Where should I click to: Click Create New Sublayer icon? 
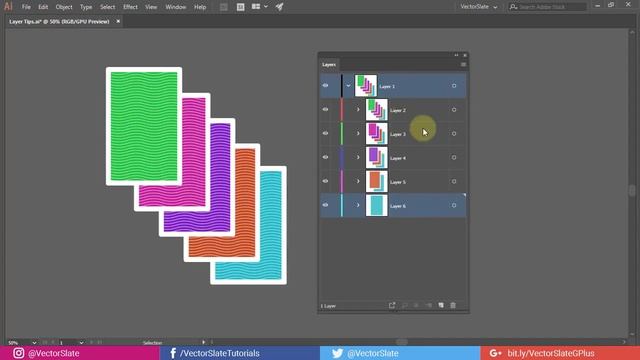tap(429, 305)
